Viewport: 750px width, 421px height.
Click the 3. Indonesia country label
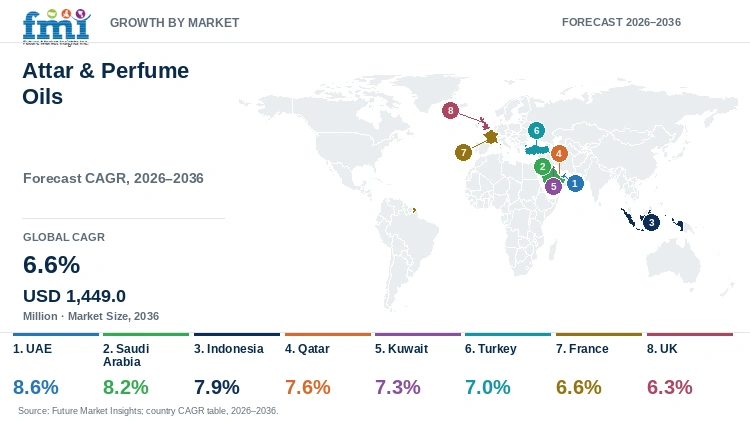229,349
